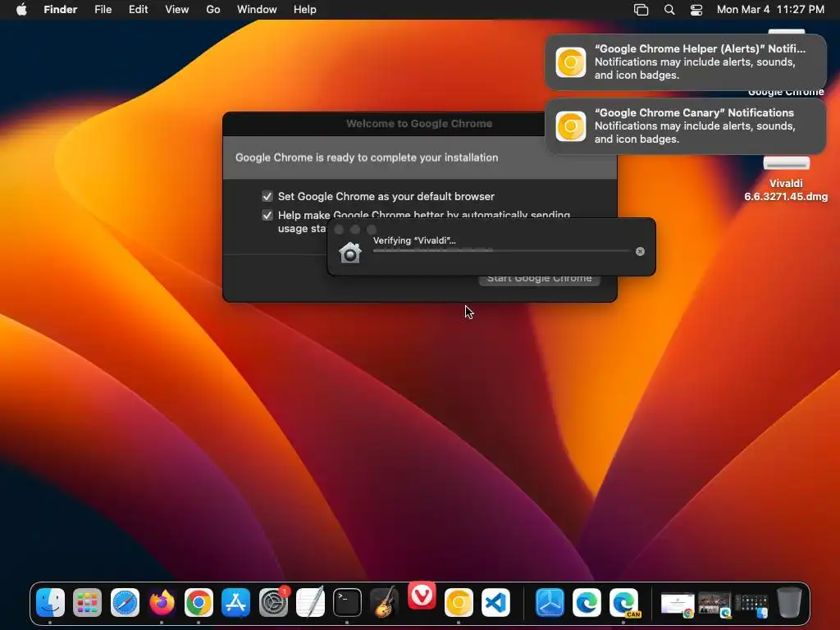840x630 pixels.
Task: Click Chrome Canary icon in Helper notification
Action: pos(571,62)
